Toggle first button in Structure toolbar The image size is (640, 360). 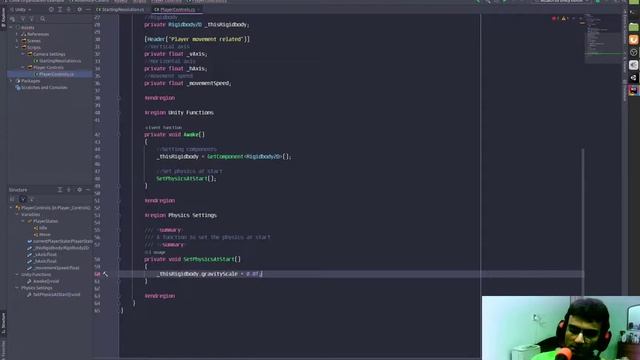coord(13,199)
